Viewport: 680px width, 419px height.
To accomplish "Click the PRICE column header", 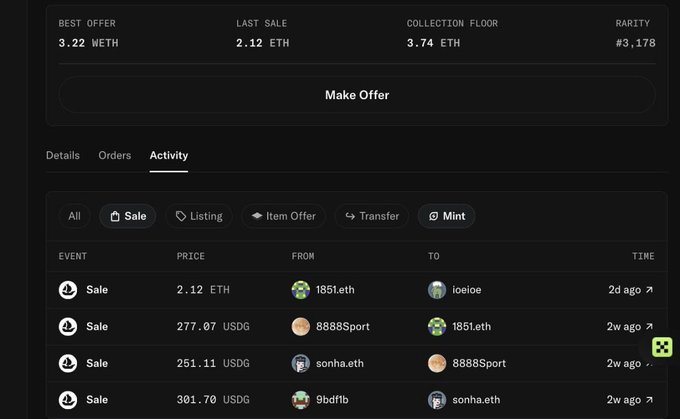I will point(190,256).
